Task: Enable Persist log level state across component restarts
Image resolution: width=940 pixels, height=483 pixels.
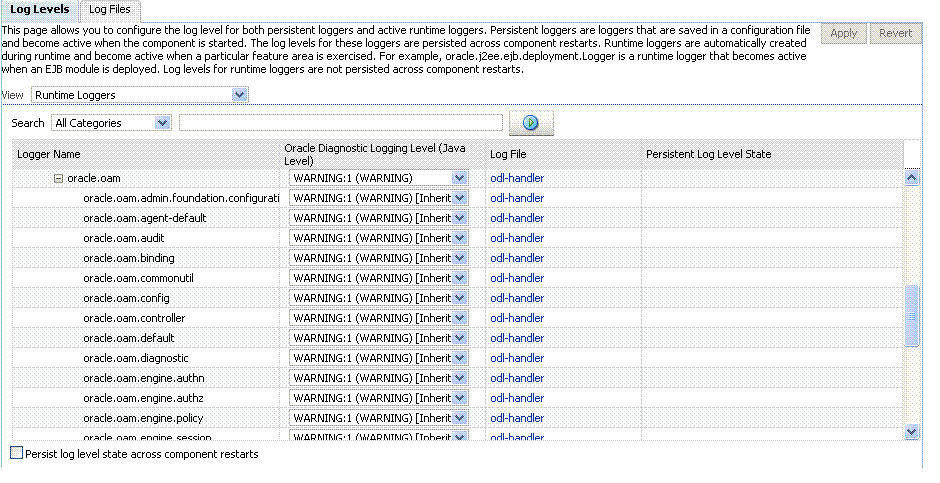Action: click(x=17, y=453)
